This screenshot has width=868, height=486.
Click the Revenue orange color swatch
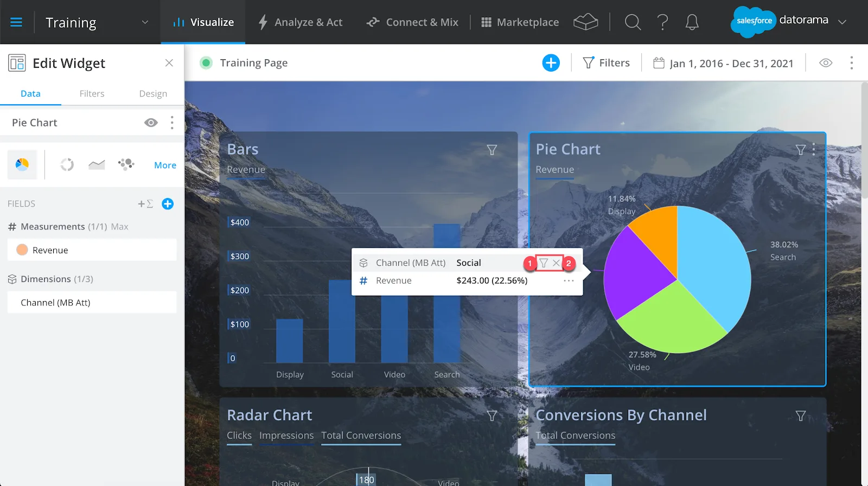point(22,250)
